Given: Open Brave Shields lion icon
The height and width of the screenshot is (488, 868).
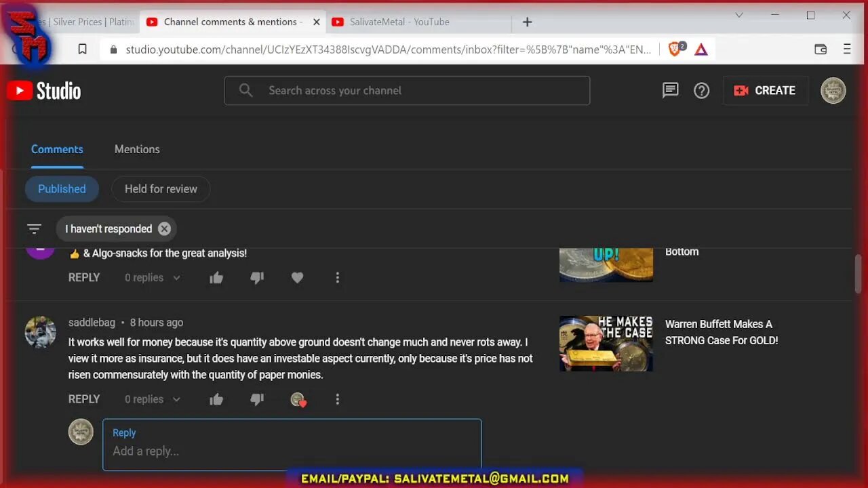Looking at the screenshot, I should (x=675, y=49).
